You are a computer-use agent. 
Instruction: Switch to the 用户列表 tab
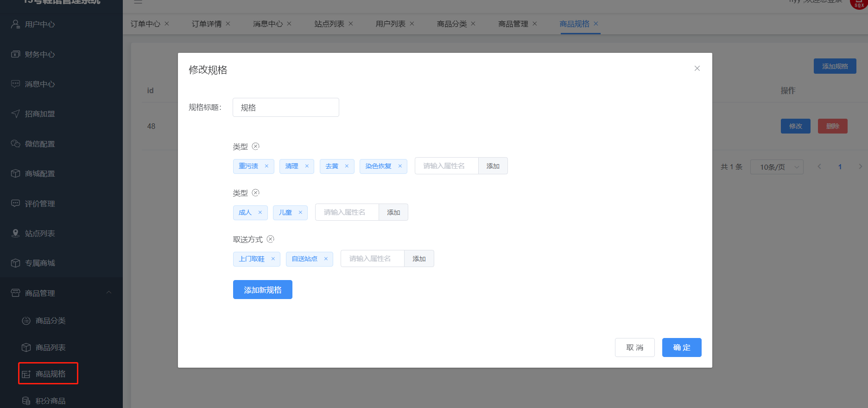pyautogui.click(x=390, y=24)
